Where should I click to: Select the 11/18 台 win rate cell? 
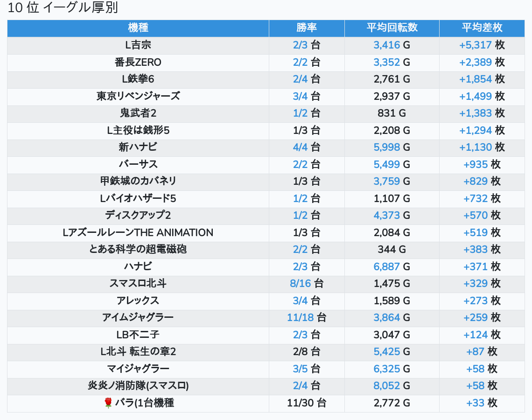pyautogui.click(x=307, y=318)
